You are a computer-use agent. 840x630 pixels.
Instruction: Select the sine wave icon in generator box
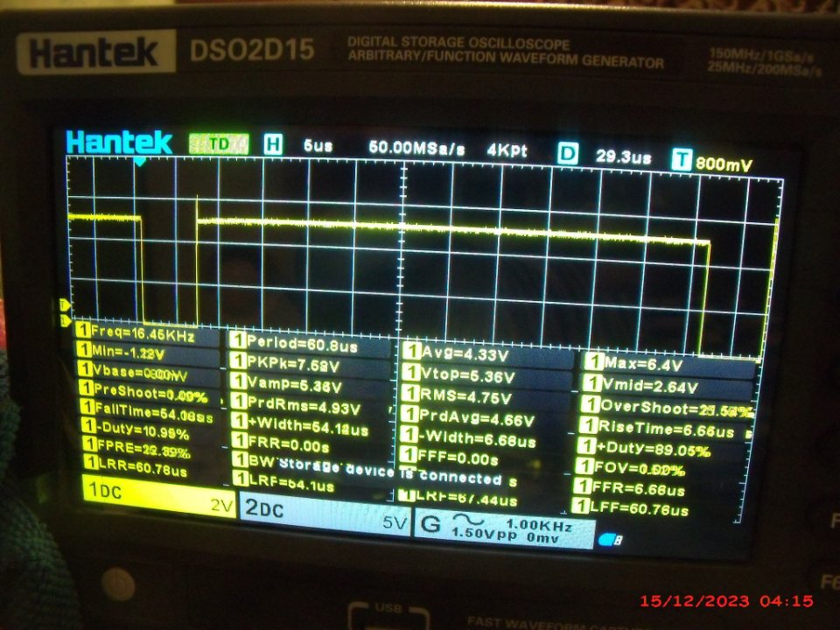click(x=467, y=520)
